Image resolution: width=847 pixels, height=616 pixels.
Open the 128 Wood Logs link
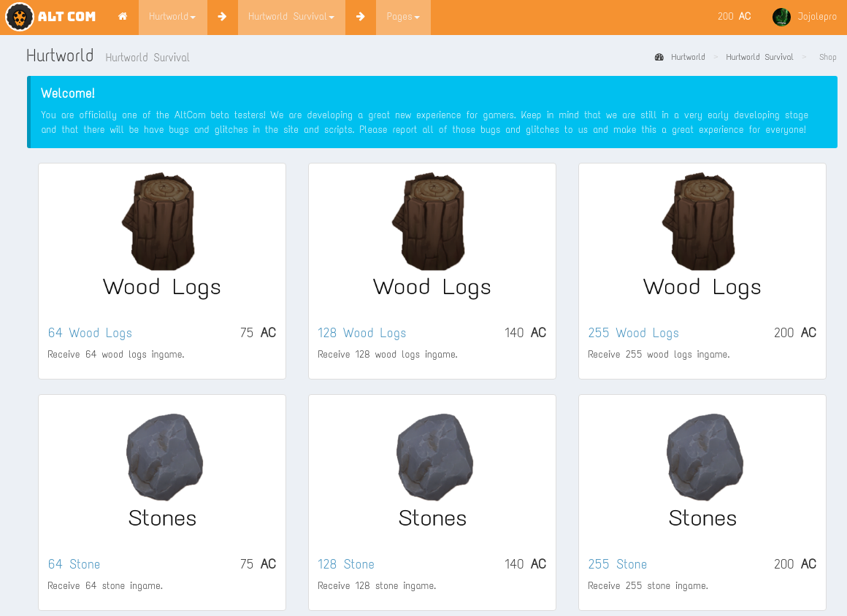coord(361,333)
